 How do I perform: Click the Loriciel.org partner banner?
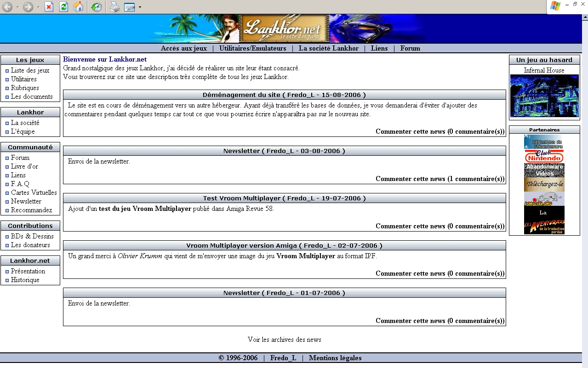tap(544, 199)
